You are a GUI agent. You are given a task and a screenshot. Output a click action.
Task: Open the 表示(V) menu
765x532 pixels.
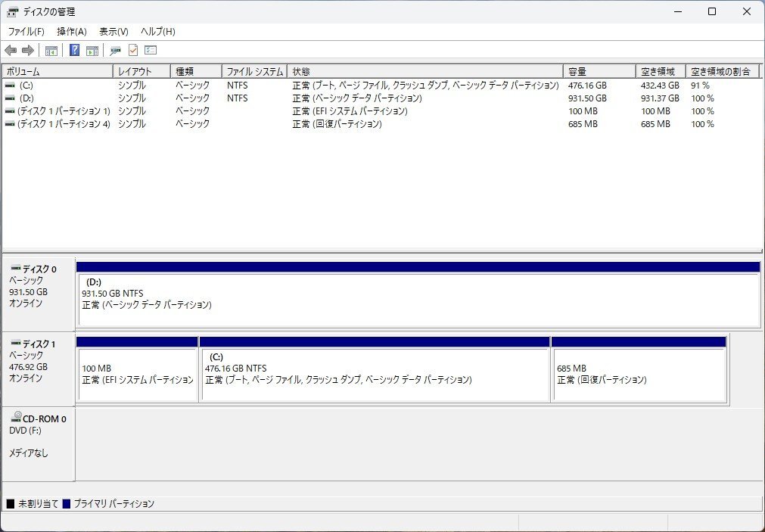coord(114,31)
